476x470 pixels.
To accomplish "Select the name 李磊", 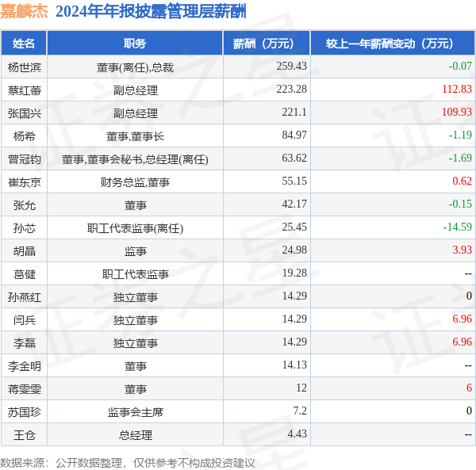I will tap(25, 343).
